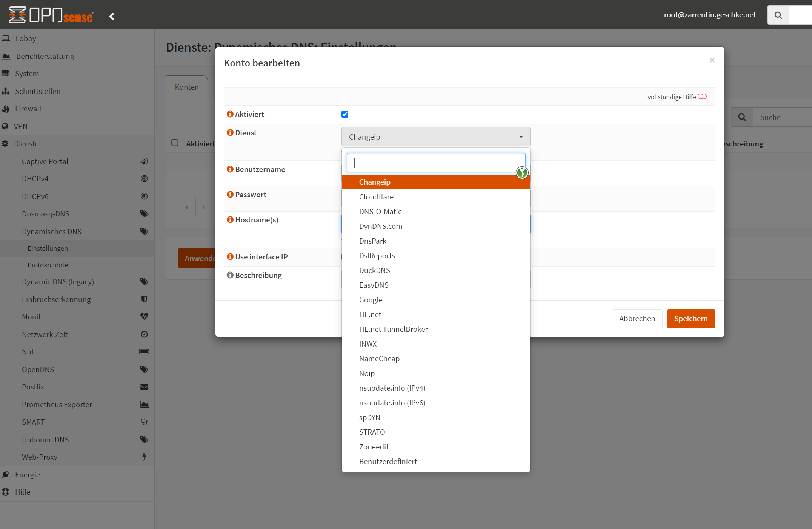Click the Suche input field
Image resolution: width=812 pixels, height=529 pixels.
click(x=782, y=117)
